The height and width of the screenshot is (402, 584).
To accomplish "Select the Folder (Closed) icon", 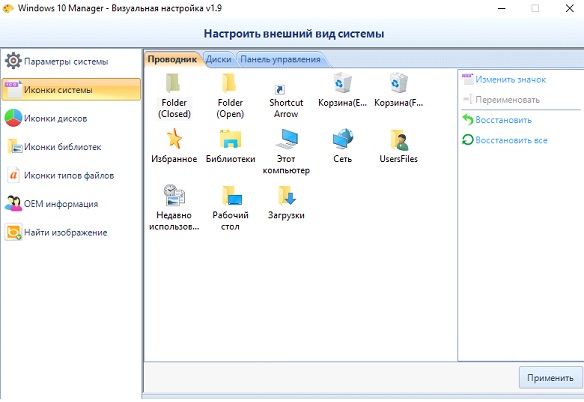I will coord(174,96).
